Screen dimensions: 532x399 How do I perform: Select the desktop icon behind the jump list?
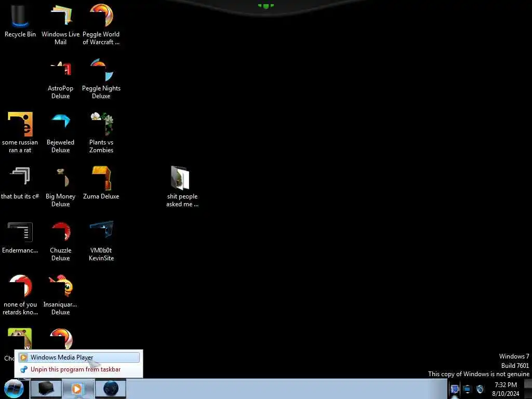(20, 338)
